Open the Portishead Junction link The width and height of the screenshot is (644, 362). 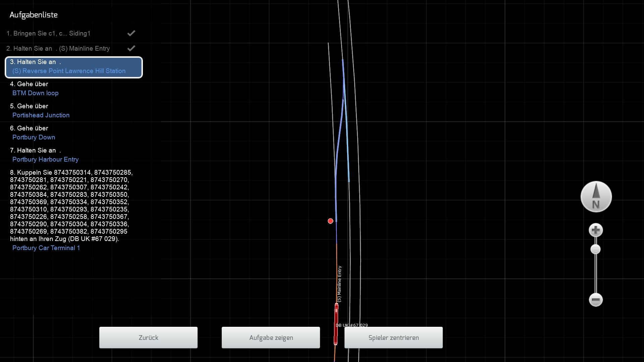coord(41,115)
